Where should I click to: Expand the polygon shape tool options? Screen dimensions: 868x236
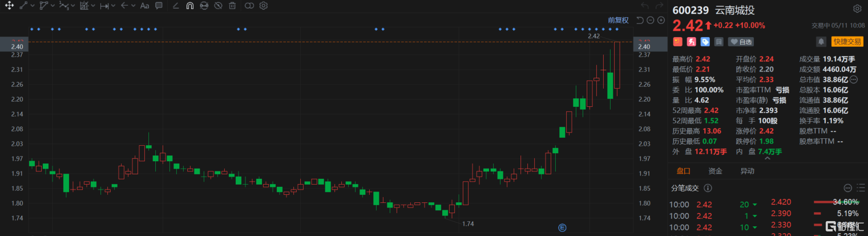[52, 6]
